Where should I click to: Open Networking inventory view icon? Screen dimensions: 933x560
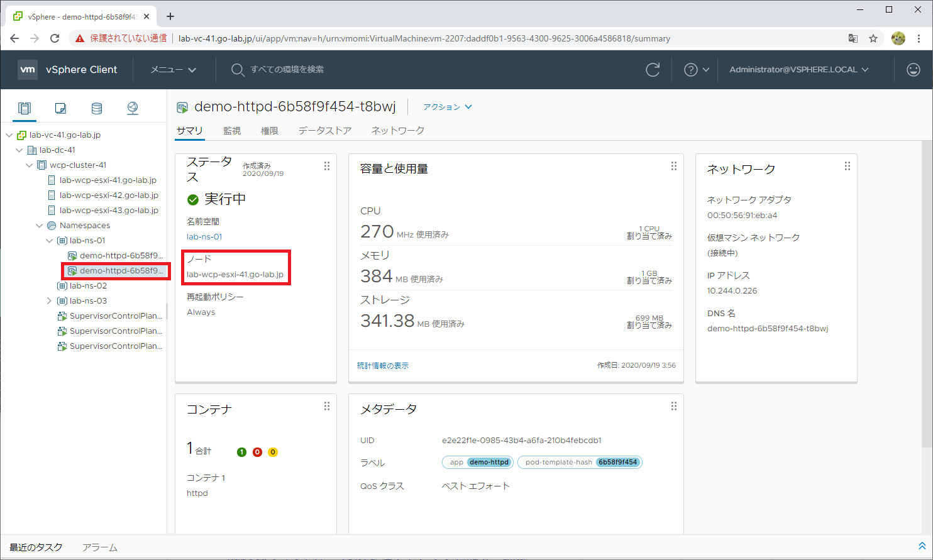[x=133, y=108]
